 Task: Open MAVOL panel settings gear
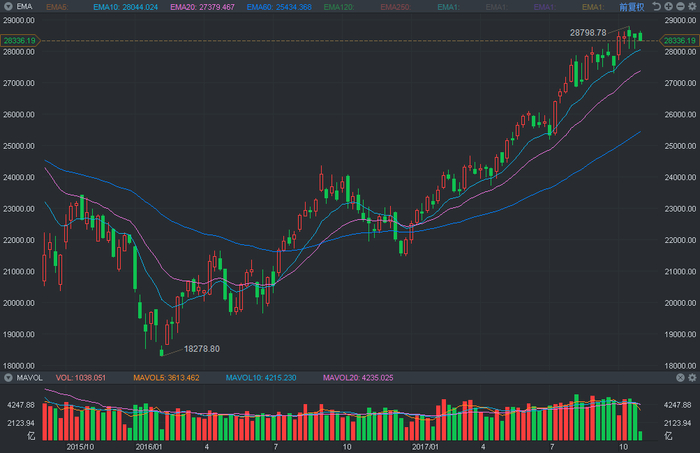(x=691, y=378)
